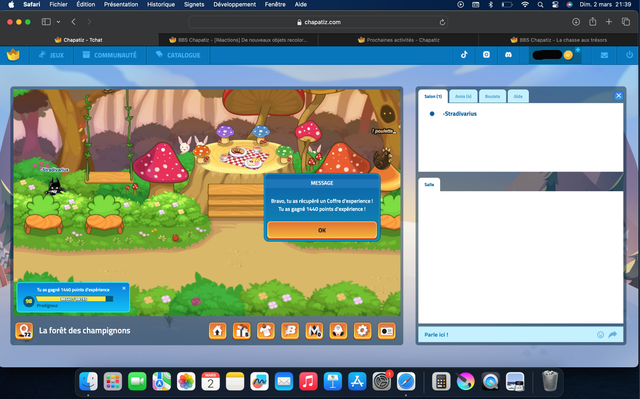Image resolution: width=640 pixels, height=399 pixels.
Task: Close the experience gained notification
Action: pyautogui.click(x=124, y=288)
